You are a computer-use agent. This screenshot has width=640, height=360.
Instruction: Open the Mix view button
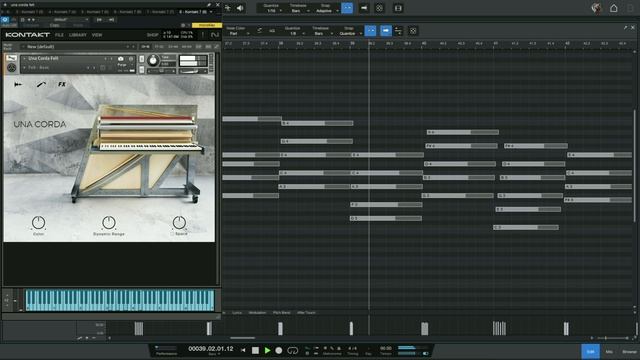(609, 351)
